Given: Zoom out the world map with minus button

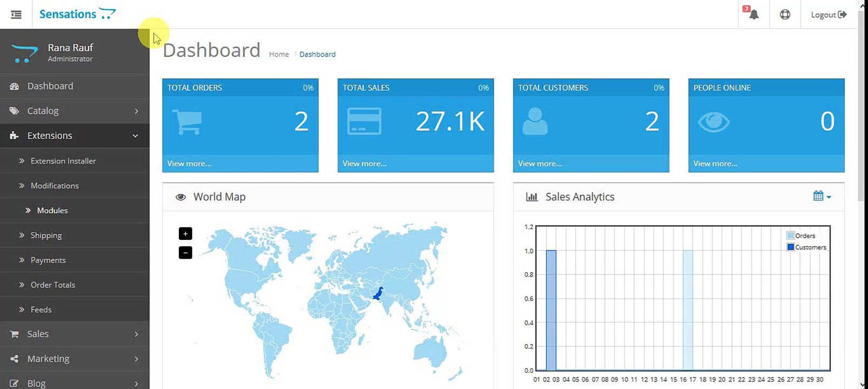Looking at the screenshot, I should [x=185, y=252].
